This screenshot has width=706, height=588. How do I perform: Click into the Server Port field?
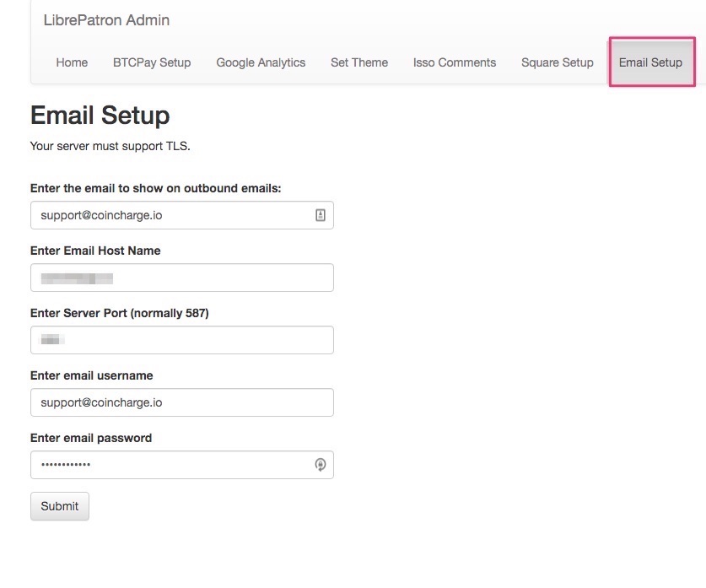pos(182,340)
